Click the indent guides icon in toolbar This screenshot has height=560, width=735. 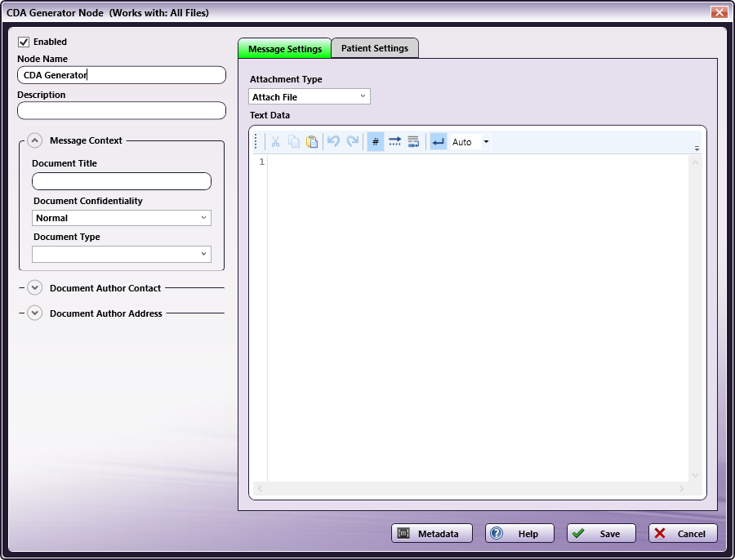(413, 142)
